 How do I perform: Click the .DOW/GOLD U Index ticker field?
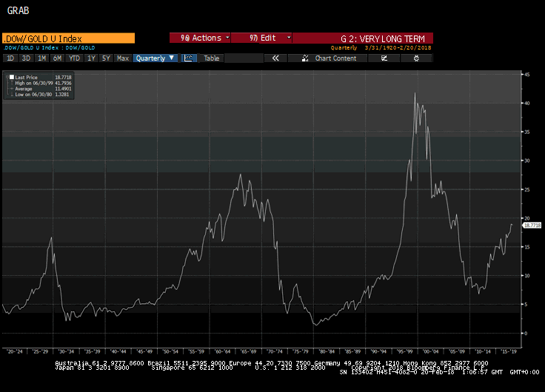[68, 38]
